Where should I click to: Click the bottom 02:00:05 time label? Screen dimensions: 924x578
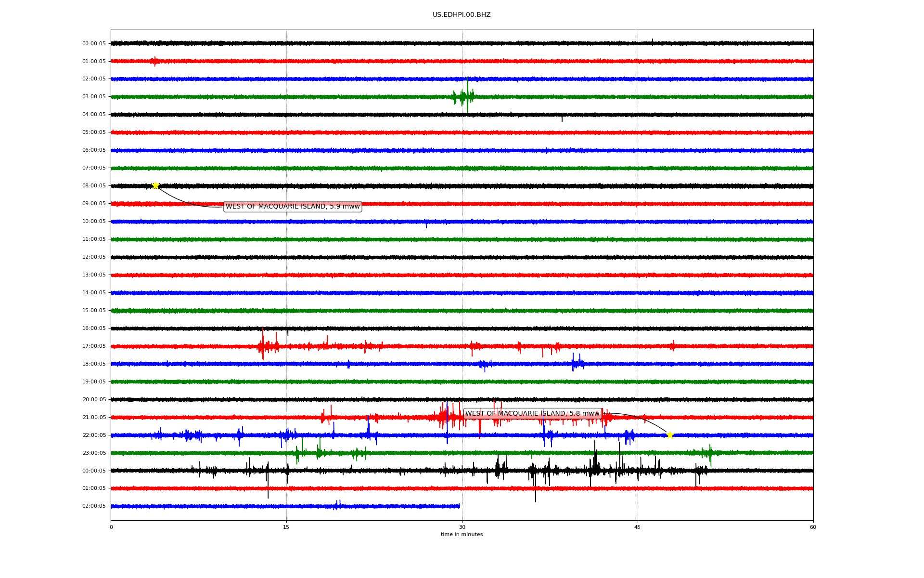tap(94, 506)
